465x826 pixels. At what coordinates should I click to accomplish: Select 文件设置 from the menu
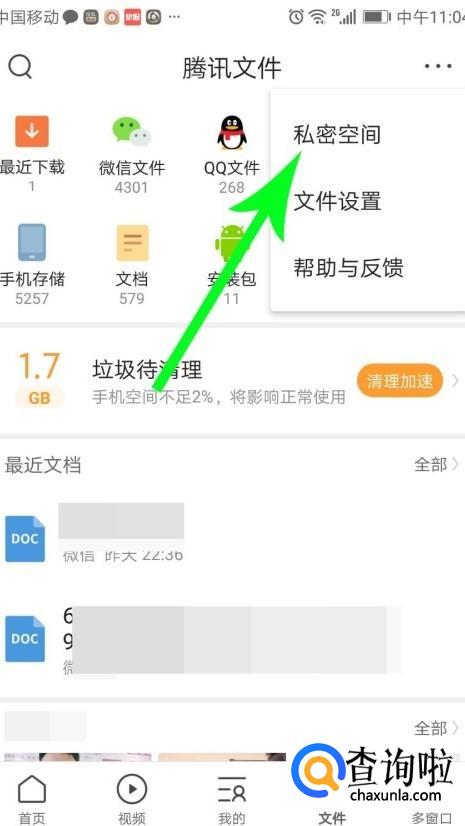337,201
